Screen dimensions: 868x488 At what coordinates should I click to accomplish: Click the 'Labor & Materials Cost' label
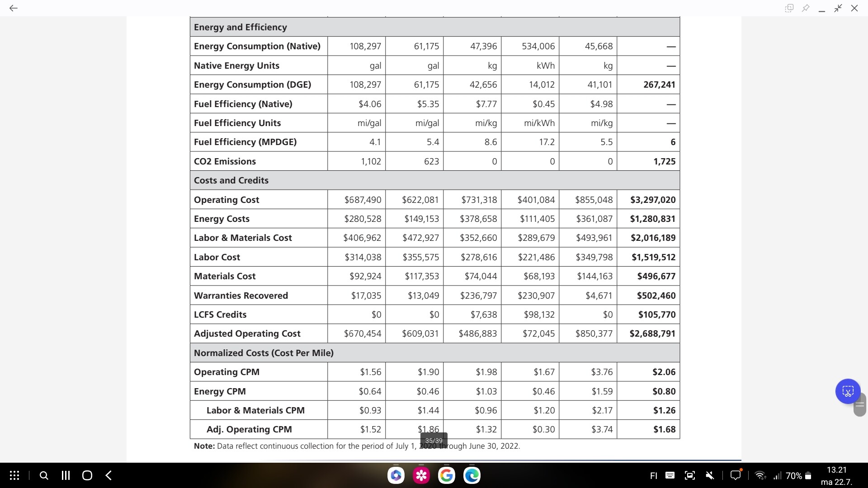click(243, 238)
